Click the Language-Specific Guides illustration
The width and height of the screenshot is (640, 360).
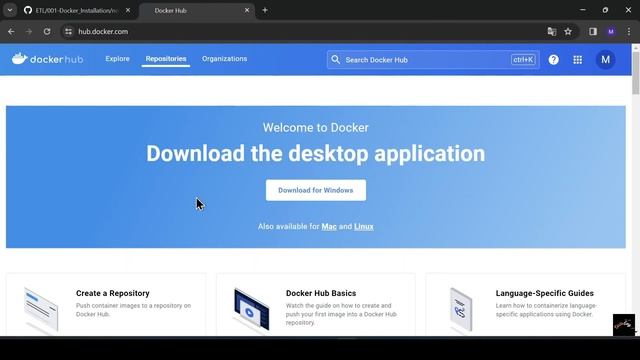tap(461, 309)
